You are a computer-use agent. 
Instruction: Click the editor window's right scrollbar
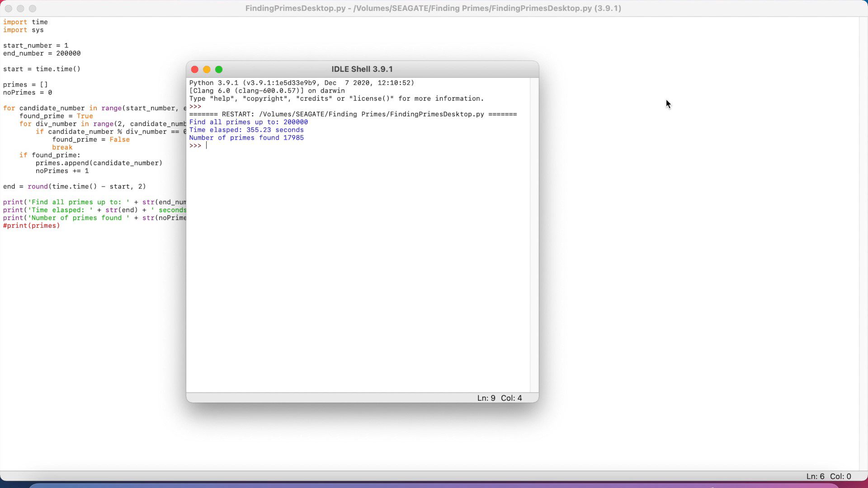863,244
